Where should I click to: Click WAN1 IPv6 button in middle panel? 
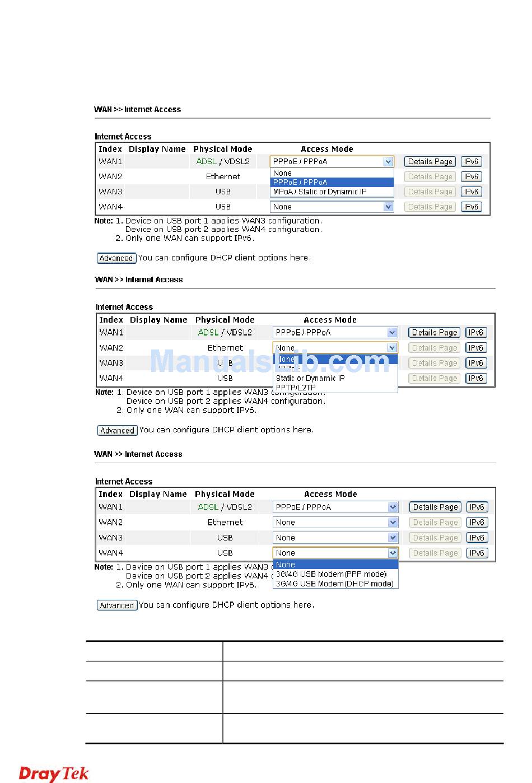[476, 332]
